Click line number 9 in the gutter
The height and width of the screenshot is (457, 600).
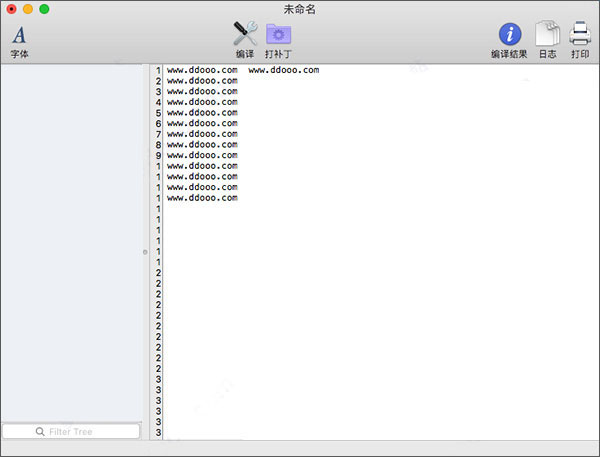[x=158, y=156]
